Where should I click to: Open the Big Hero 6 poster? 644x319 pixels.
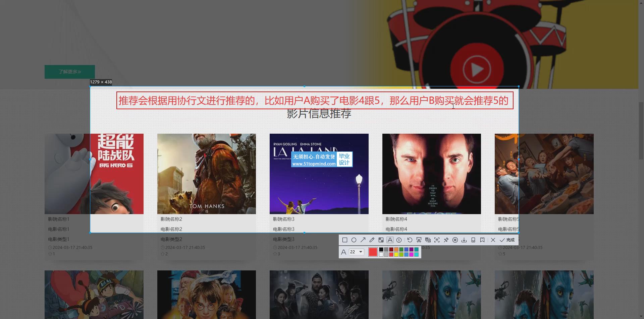[94, 174]
